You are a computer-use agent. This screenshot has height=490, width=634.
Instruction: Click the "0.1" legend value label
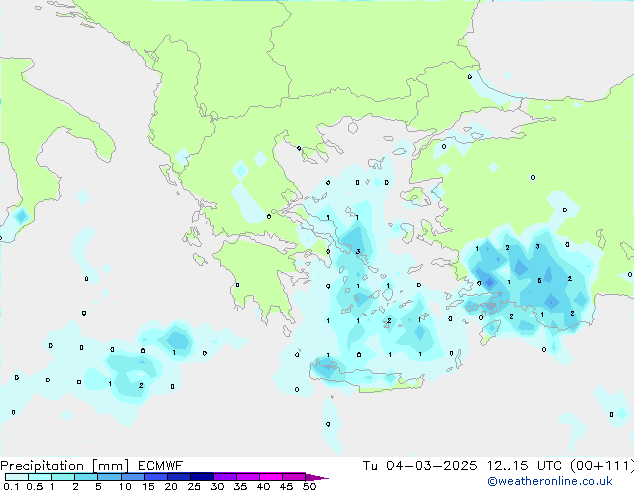11,486
